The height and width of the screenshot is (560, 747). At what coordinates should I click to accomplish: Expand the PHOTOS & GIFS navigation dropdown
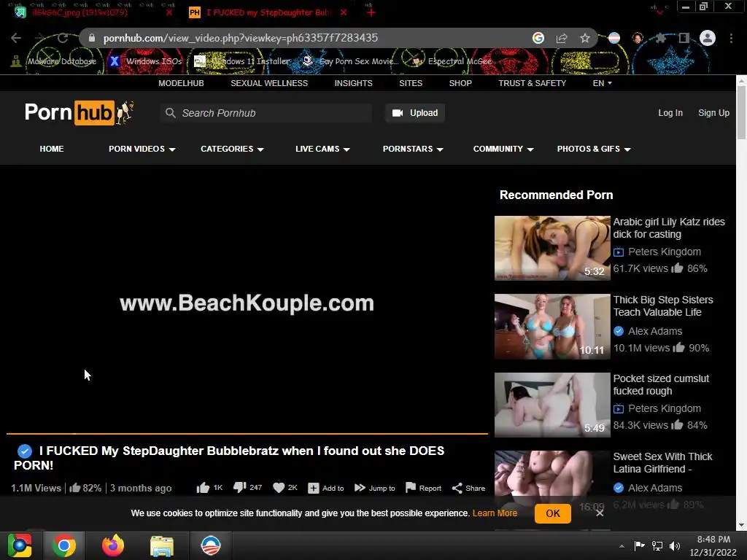[594, 149]
